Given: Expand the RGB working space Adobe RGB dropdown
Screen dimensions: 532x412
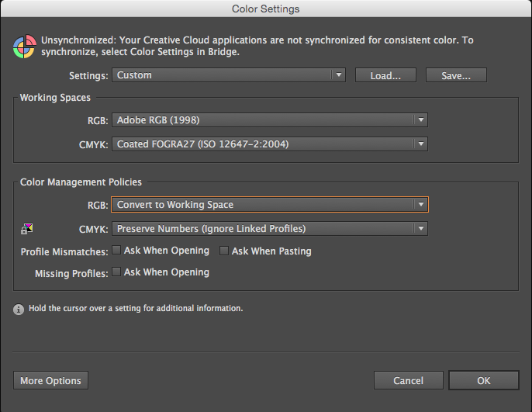Looking at the screenshot, I should click(270, 120).
